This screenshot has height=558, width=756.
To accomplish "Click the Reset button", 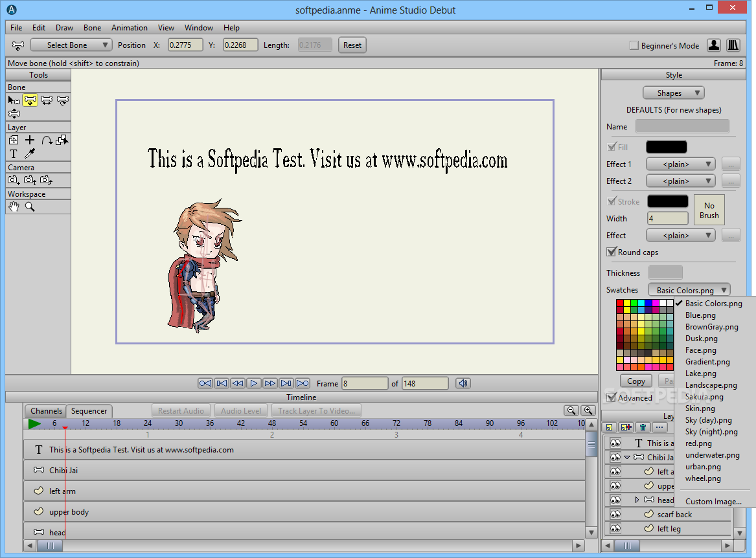I will pos(352,45).
